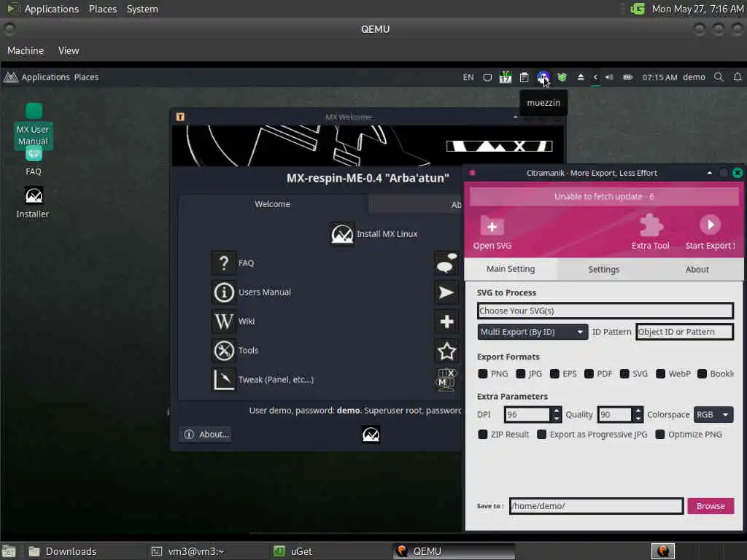This screenshot has width=747, height=560.
Task: Click the arrow video icon in MX Welcome
Action: point(446,292)
